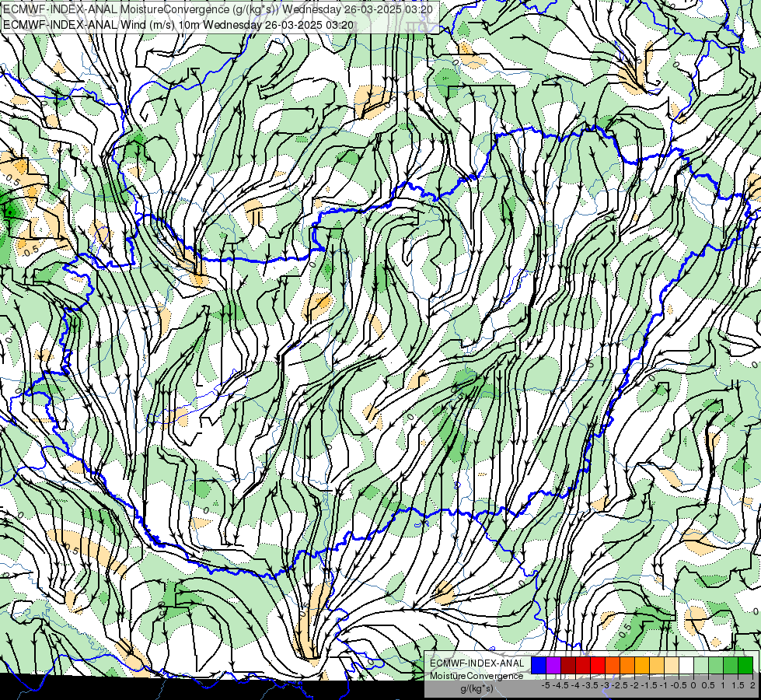The height and width of the screenshot is (700, 761).
Task: Click the '-2.5' legend tick label
Action: (x=620, y=685)
